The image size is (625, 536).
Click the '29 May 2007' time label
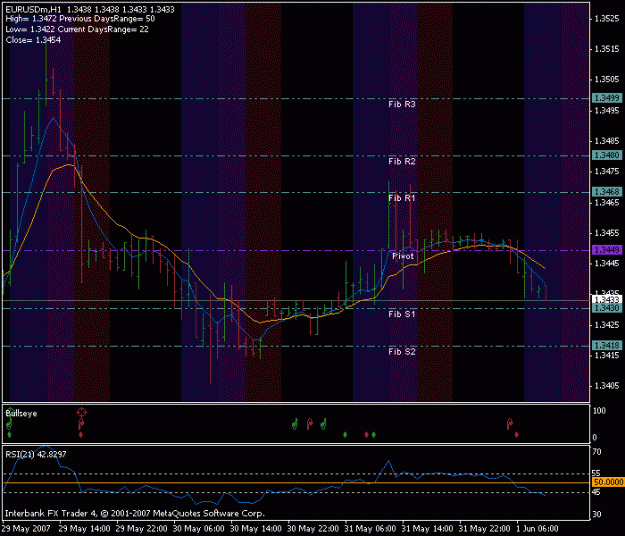tap(26, 529)
